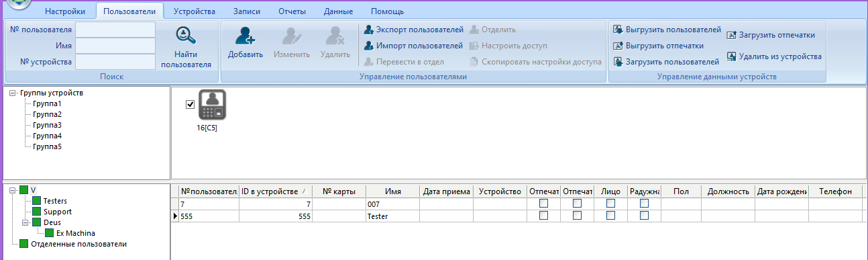Click the Должность column header
Screen dimensions: 868x260
click(728, 191)
